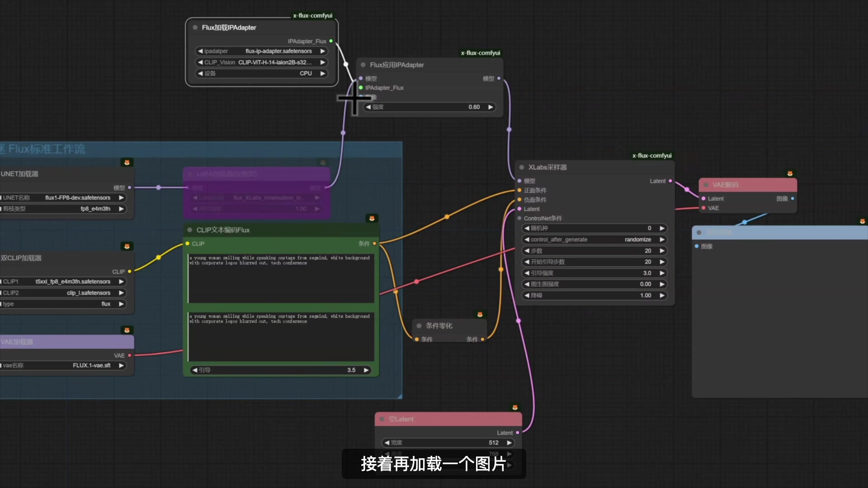Open CLIP_Vision model dropdown
The width and height of the screenshot is (868, 488).
(x=261, y=62)
